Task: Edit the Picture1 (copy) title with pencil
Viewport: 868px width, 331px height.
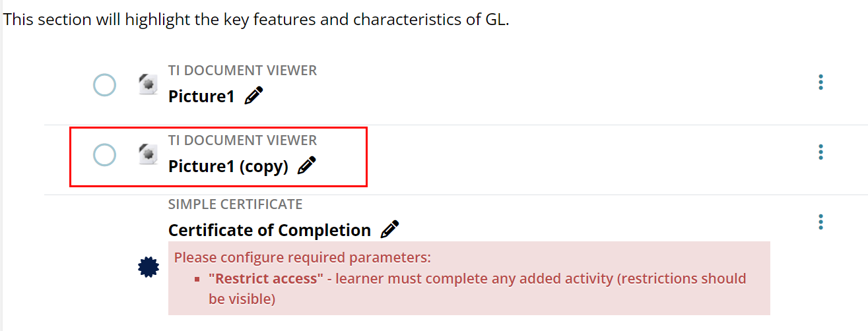Action: (x=307, y=165)
